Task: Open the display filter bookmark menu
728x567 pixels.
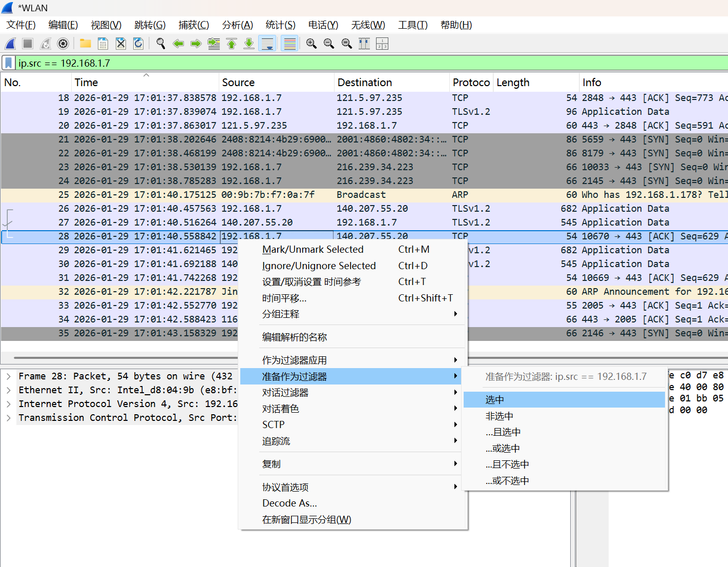Action: pos(8,63)
